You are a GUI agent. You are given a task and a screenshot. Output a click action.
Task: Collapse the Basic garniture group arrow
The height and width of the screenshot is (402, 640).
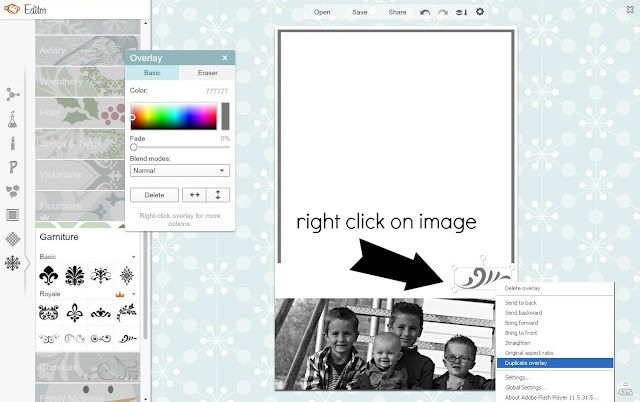(x=133, y=257)
